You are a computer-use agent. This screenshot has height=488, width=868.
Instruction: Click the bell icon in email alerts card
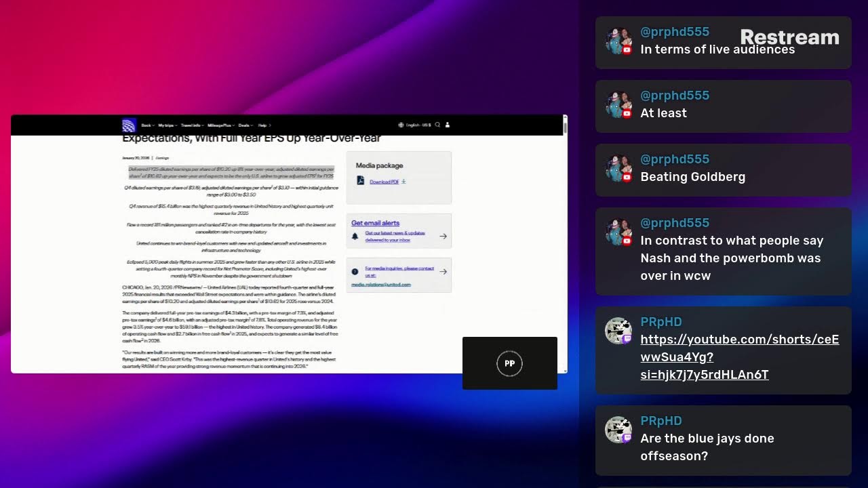[x=355, y=237]
